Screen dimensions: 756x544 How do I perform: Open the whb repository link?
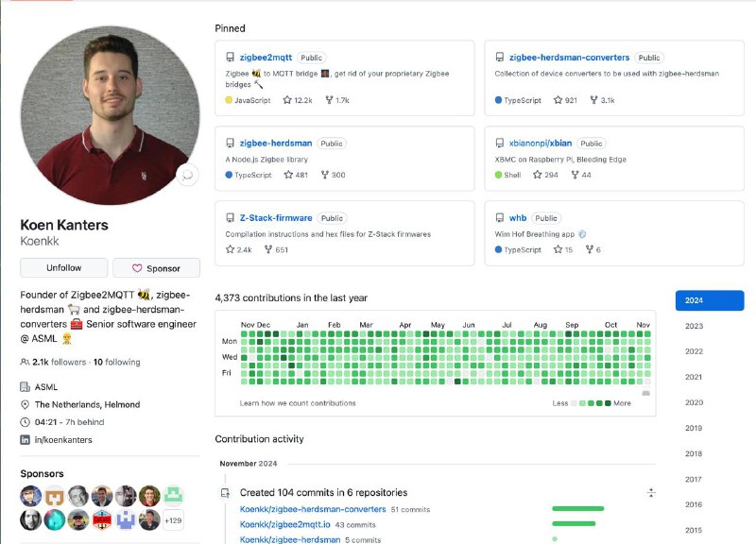(x=516, y=218)
